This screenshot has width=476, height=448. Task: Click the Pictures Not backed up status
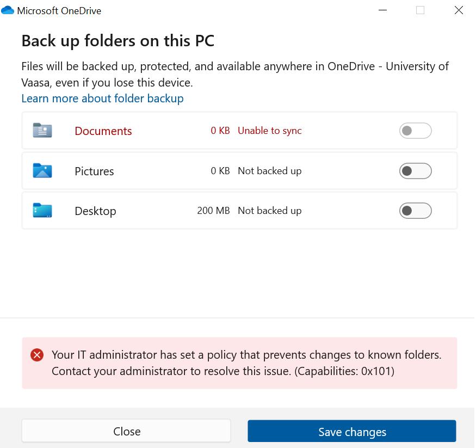click(x=269, y=171)
